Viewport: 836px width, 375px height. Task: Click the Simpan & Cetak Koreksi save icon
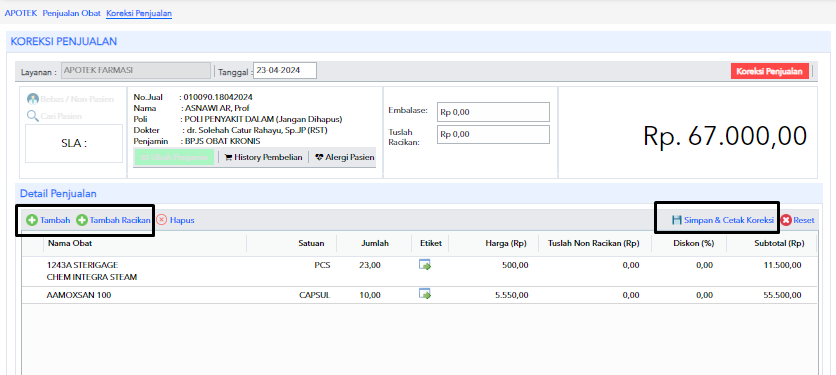click(x=677, y=220)
